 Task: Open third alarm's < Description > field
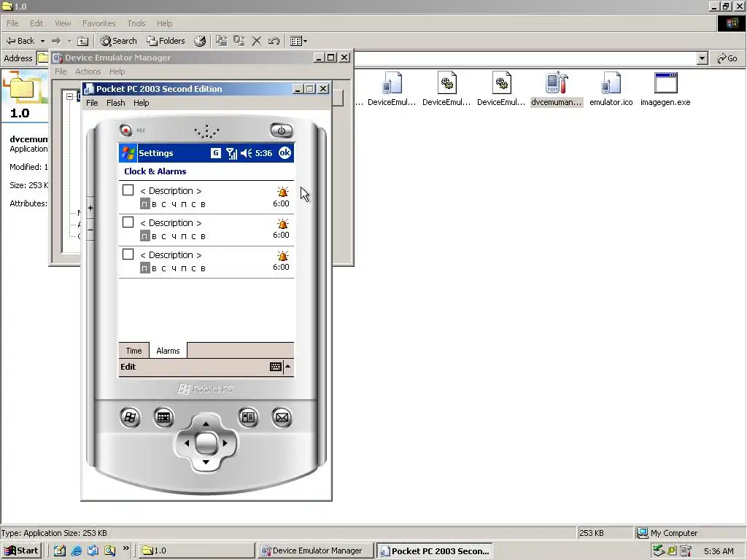pos(171,254)
